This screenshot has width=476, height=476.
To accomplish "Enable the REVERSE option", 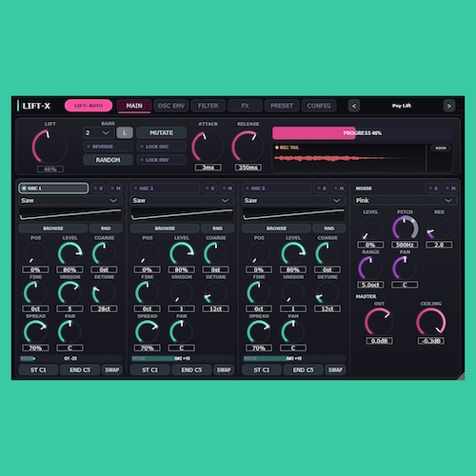I will tap(108, 147).
